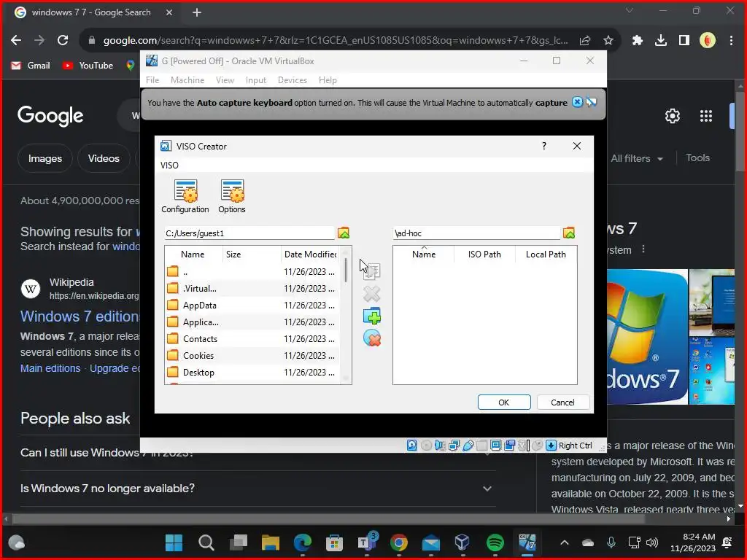This screenshot has width=747, height=560.
Task: Open the Help menu in VirtualBox
Action: (x=328, y=80)
